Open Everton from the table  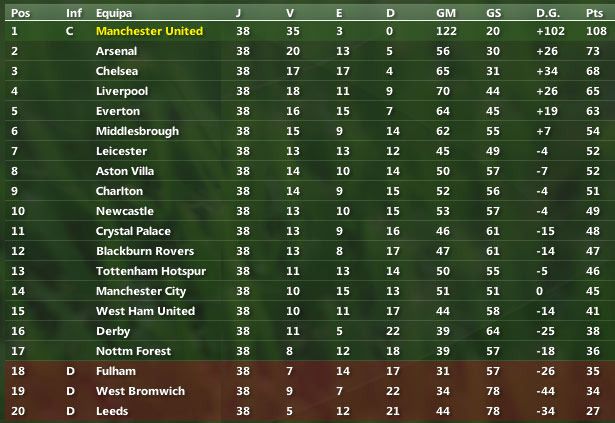pyautogui.click(x=117, y=111)
